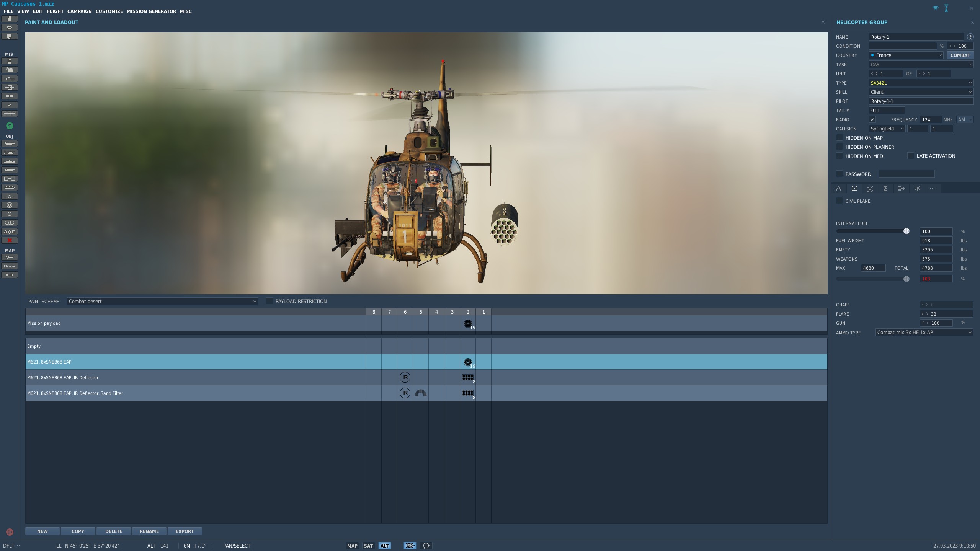Open the Paint Scheme dropdown
This screenshot has width=980, height=551.
162,301
